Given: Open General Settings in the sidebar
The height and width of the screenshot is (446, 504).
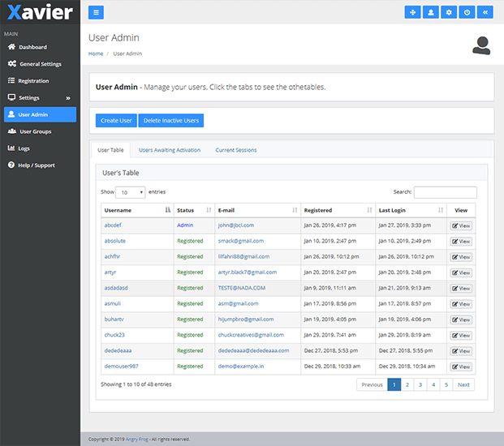Looking at the screenshot, I should (41, 64).
